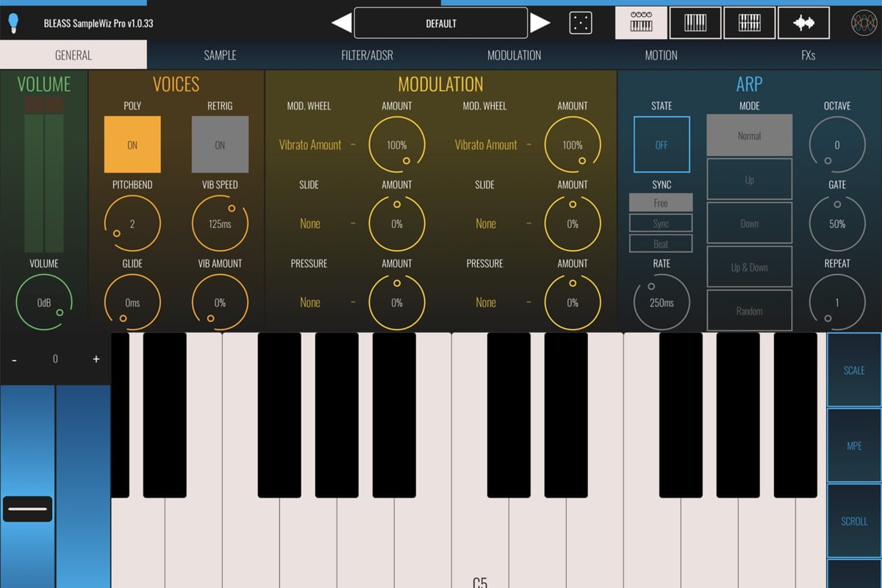Viewport: 882px width, 588px height.
Task: Click the MPE keyboard button
Action: (x=854, y=445)
